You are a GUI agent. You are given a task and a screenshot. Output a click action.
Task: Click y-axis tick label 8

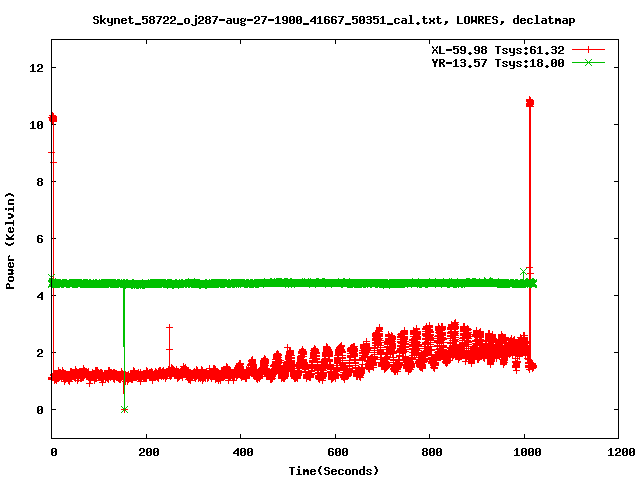[x=40, y=182]
